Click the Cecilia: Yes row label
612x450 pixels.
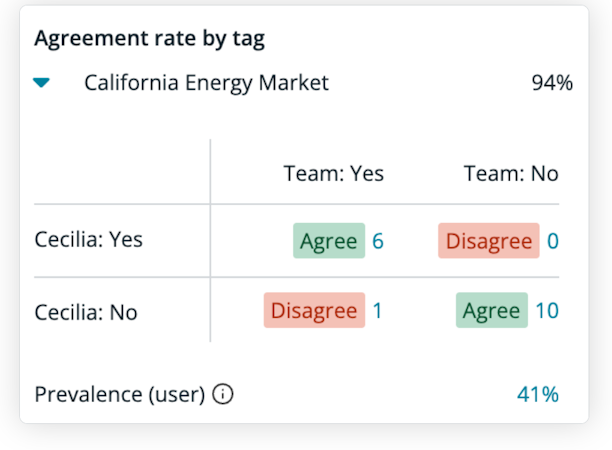(89, 239)
